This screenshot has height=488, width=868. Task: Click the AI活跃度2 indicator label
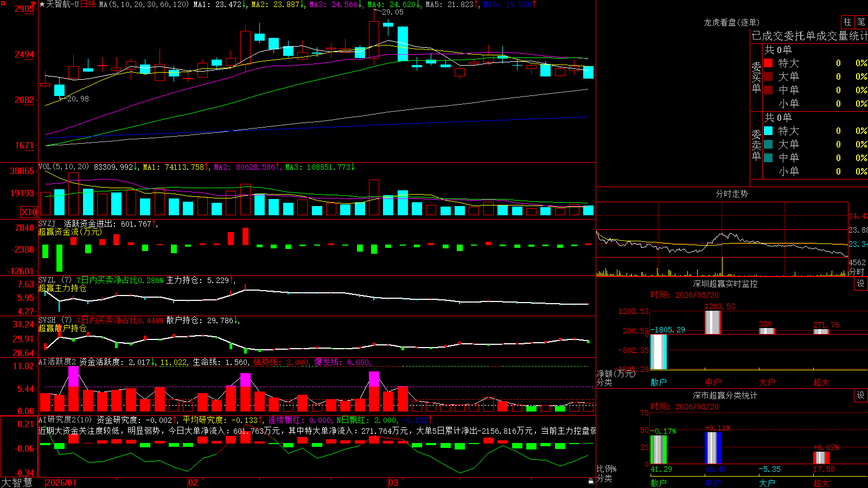(x=58, y=362)
